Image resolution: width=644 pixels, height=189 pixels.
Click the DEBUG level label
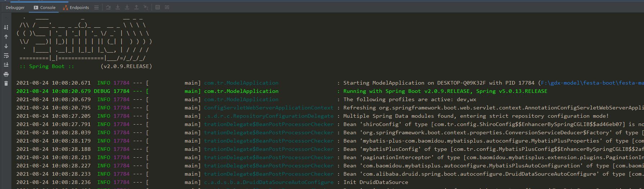pyautogui.click(x=102, y=91)
